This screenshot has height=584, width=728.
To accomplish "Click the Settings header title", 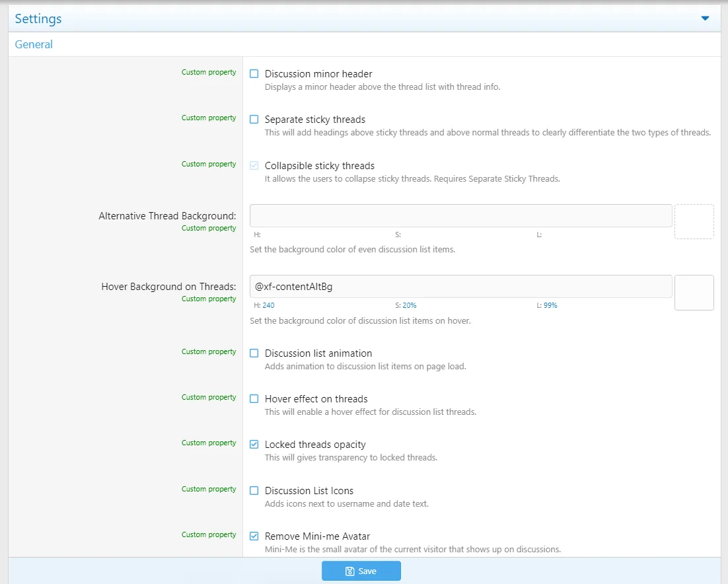I will pos(38,18).
